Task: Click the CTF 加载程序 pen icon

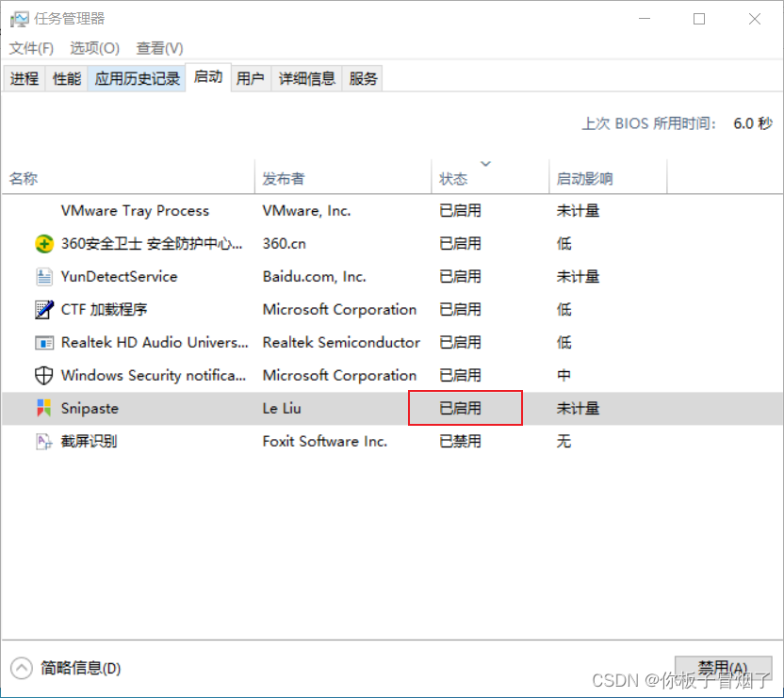Action: [x=44, y=310]
